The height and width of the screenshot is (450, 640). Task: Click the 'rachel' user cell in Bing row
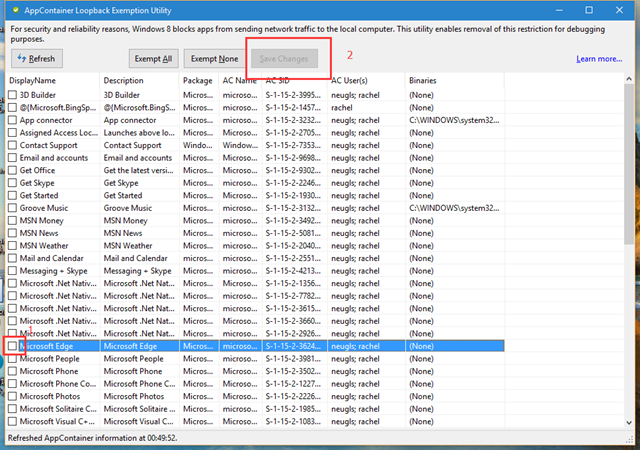[x=342, y=108]
